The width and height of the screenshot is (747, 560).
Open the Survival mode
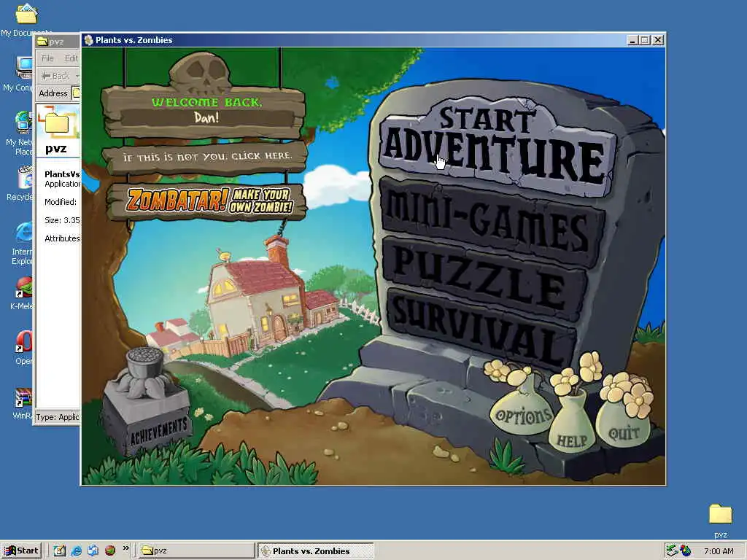(x=482, y=329)
